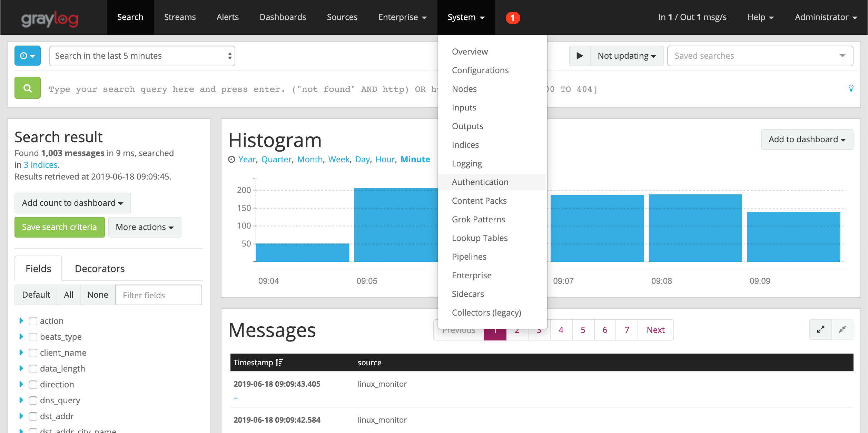
Task: Click the green search magnifier button
Action: click(28, 88)
